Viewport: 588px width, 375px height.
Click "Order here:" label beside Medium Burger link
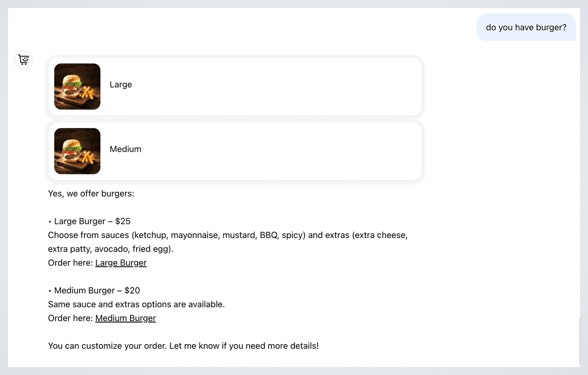click(x=71, y=318)
